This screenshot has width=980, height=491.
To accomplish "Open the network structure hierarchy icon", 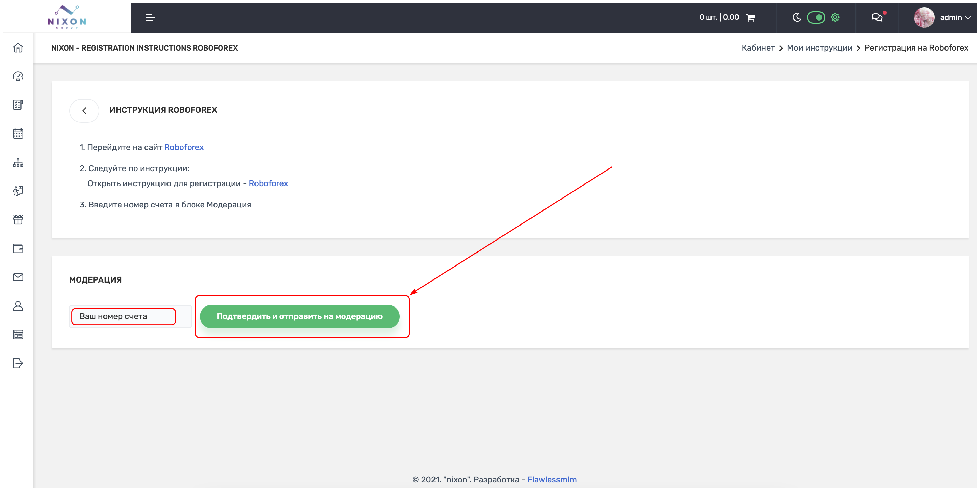I will tap(18, 163).
